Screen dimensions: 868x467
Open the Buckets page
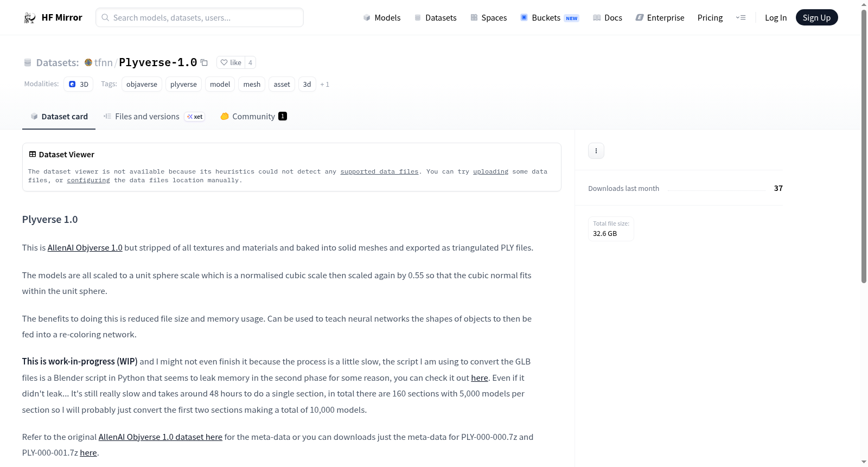(550, 18)
